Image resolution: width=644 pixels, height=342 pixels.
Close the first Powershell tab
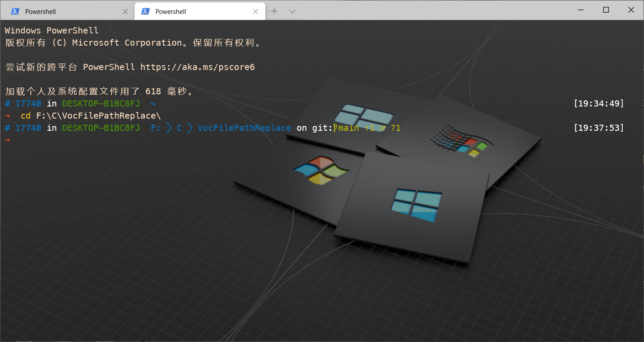(125, 11)
